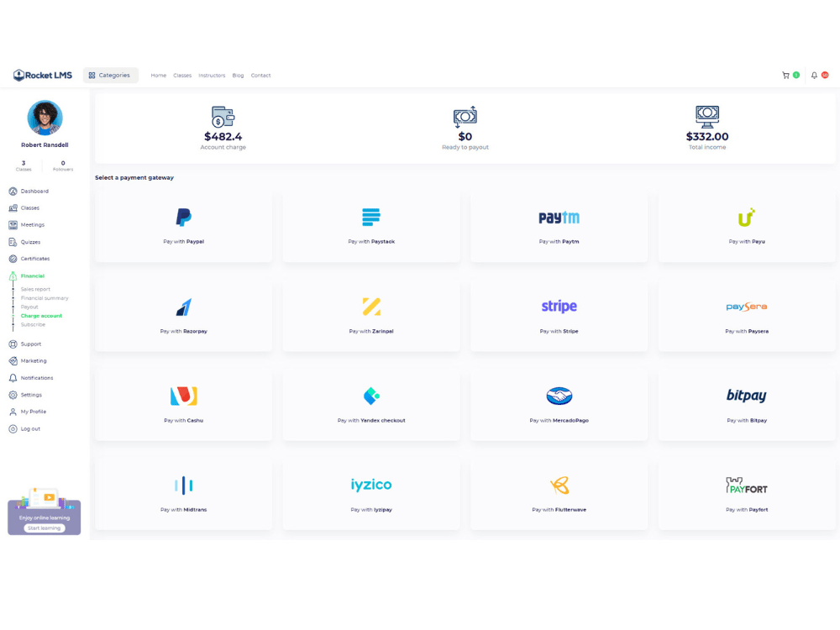Image resolution: width=840 pixels, height=630 pixels.
Task: Select the Meetings icon in the sidebar
Action: tap(13, 224)
